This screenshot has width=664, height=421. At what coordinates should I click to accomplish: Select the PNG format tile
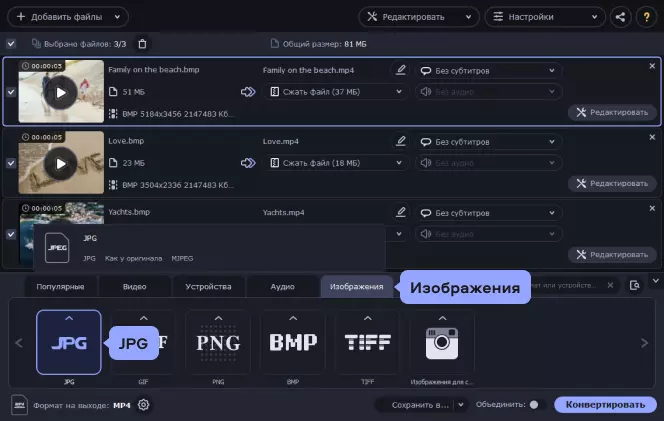pos(218,342)
